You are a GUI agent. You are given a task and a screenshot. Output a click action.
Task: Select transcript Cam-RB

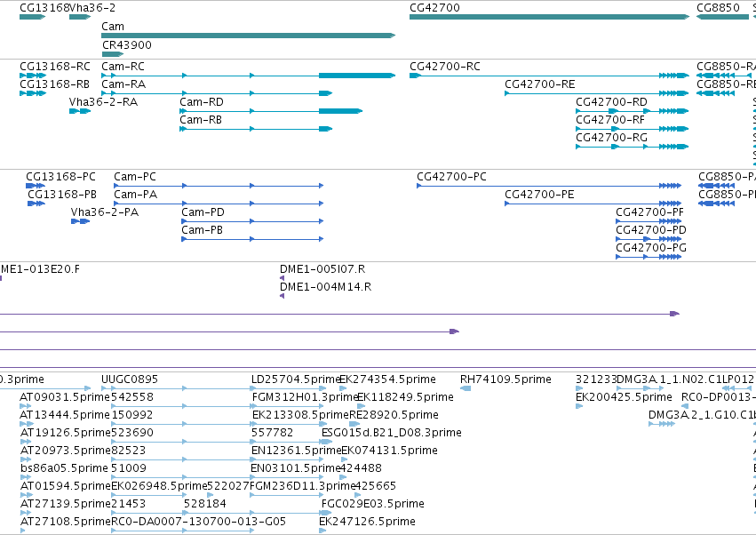256,129
